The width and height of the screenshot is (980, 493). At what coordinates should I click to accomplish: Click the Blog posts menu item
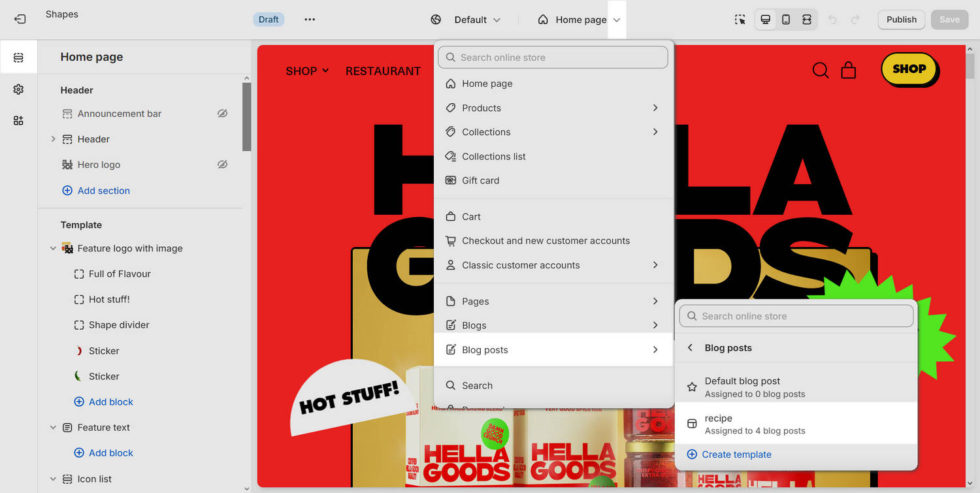[x=553, y=349]
